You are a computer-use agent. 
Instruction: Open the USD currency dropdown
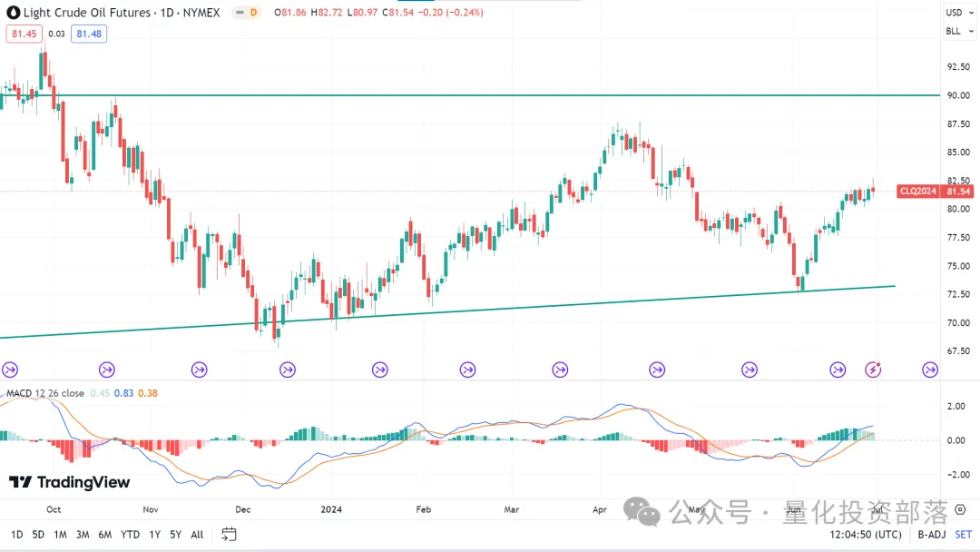point(959,13)
